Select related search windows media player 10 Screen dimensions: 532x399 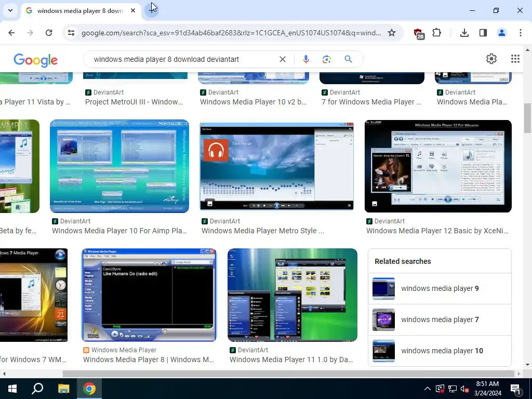tap(440, 351)
